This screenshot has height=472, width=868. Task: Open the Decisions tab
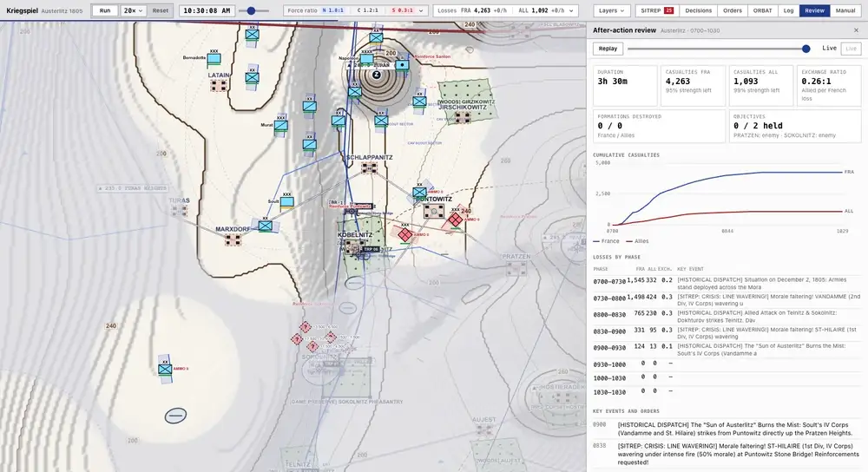(698, 10)
